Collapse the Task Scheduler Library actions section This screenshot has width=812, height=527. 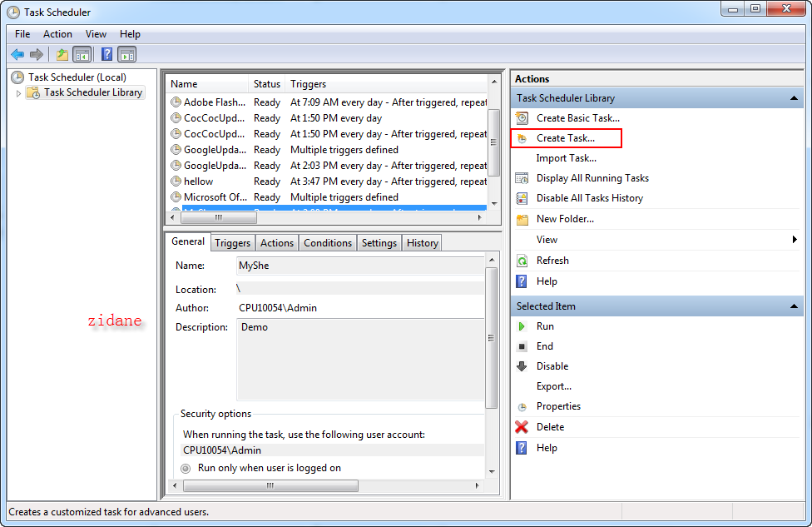click(x=795, y=97)
